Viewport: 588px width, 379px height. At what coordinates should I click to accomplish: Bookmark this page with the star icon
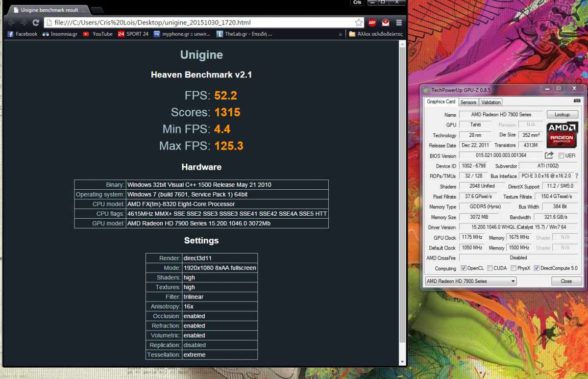pyautogui.click(x=359, y=23)
